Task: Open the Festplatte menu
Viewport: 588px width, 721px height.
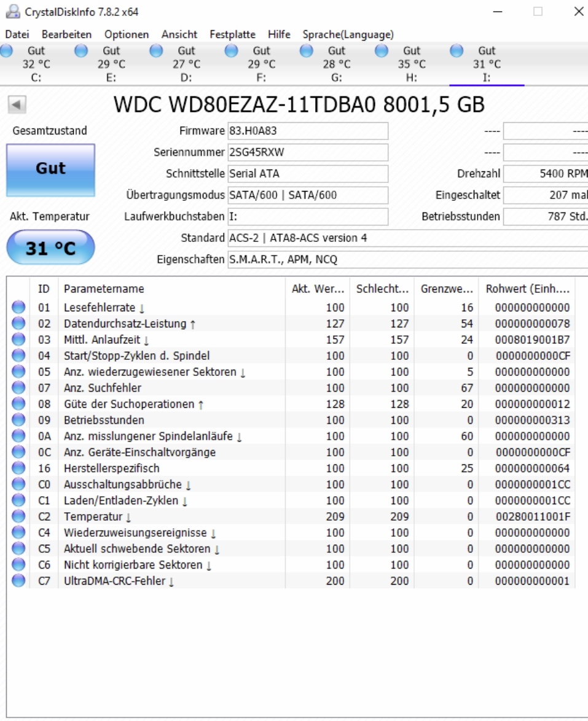Action: pyautogui.click(x=232, y=34)
